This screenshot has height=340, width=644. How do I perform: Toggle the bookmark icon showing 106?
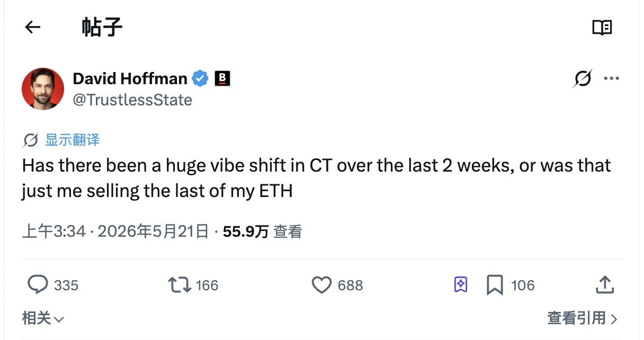495,285
